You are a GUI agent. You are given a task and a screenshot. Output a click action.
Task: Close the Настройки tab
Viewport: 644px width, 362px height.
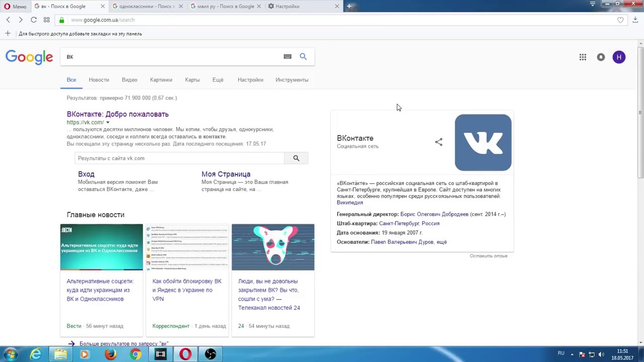click(x=337, y=7)
